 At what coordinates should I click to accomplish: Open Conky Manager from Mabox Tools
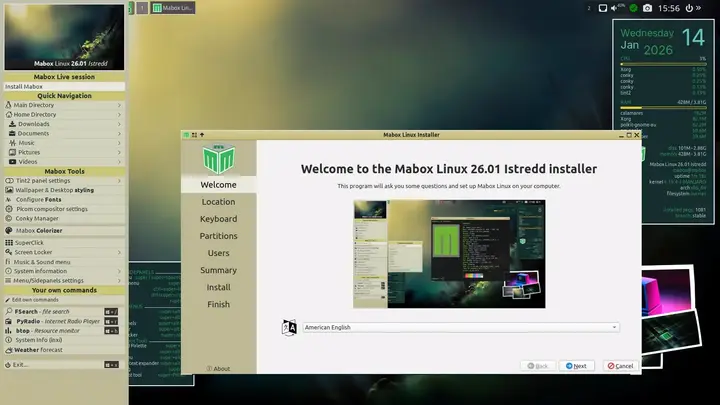pyautogui.click(x=40, y=219)
